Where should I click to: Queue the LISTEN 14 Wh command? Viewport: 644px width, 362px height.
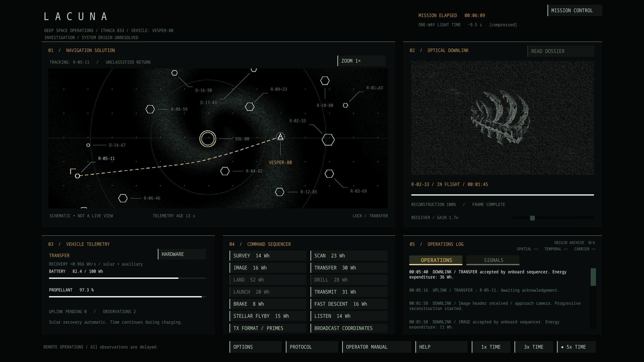[349, 316]
